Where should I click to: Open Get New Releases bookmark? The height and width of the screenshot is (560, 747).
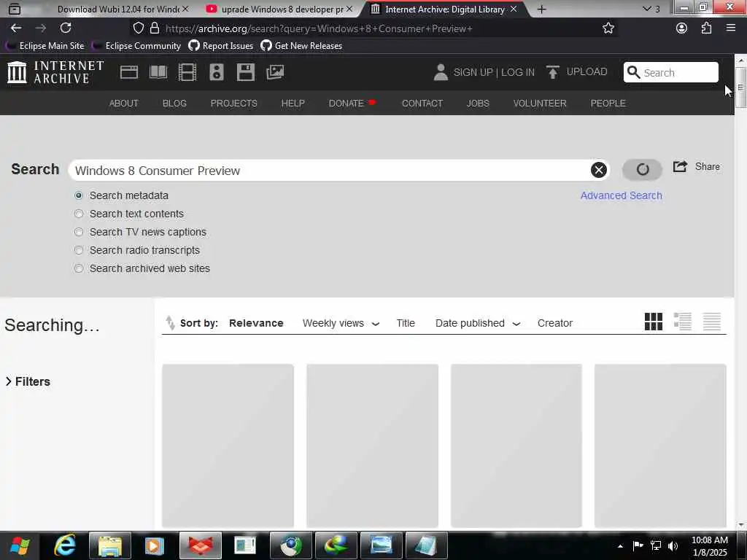coord(302,46)
